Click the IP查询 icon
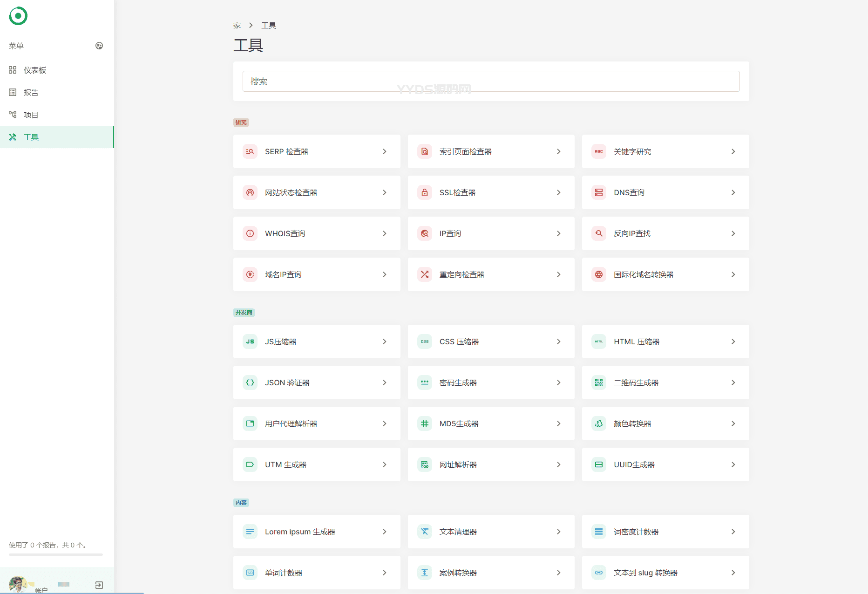This screenshot has height=594, width=868. coord(425,233)
